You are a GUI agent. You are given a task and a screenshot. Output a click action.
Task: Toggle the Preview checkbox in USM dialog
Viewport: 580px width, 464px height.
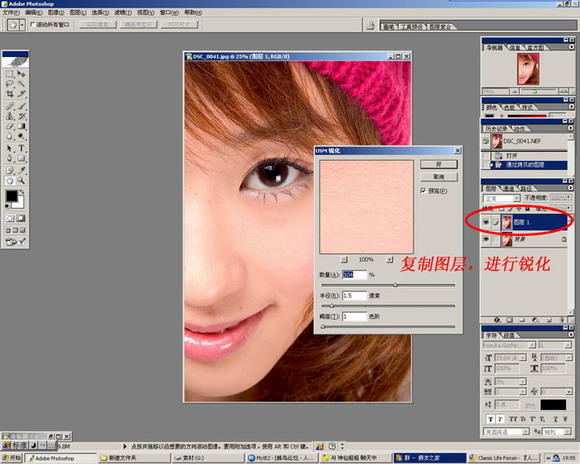point(423,191)
